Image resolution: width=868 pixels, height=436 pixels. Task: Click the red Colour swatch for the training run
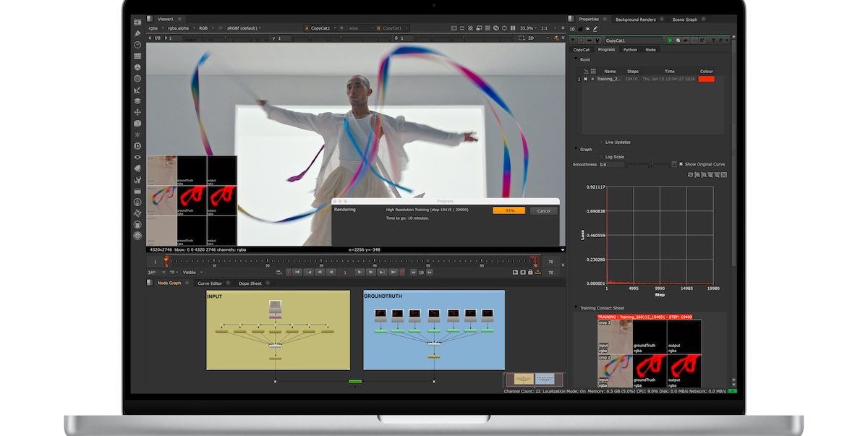click(706, 80)
